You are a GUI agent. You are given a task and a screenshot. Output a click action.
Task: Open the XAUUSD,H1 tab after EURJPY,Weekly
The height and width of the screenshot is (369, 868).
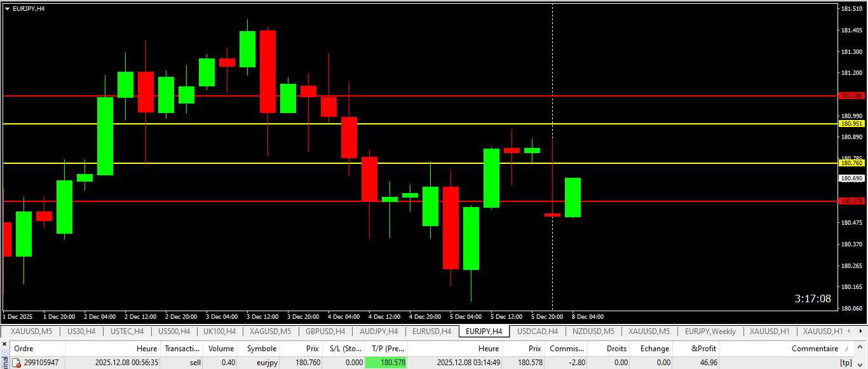pyautogui.click(x=770, y=332)
